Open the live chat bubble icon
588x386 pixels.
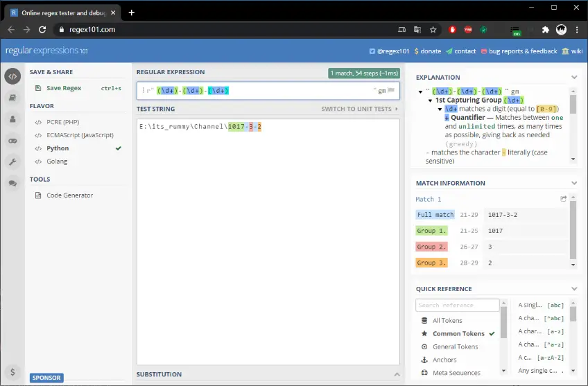[x=12, y=183]
